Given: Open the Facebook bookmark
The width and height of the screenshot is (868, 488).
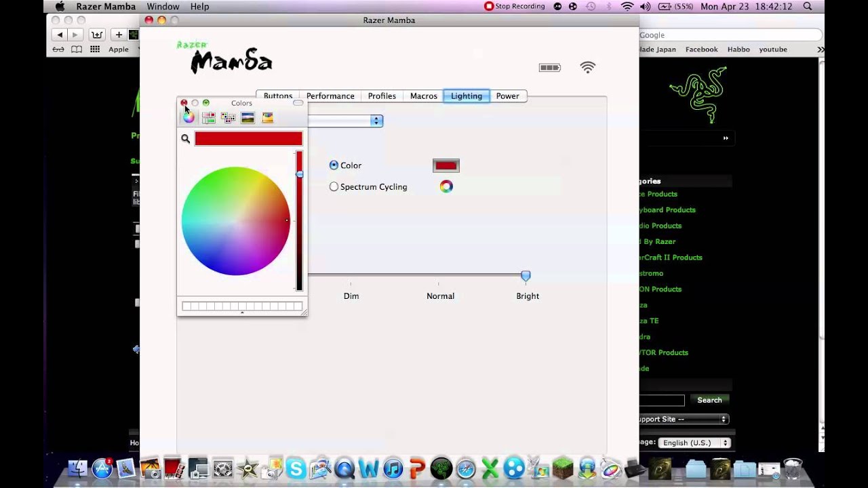Looking at the screenshot, I should (701, 49).
